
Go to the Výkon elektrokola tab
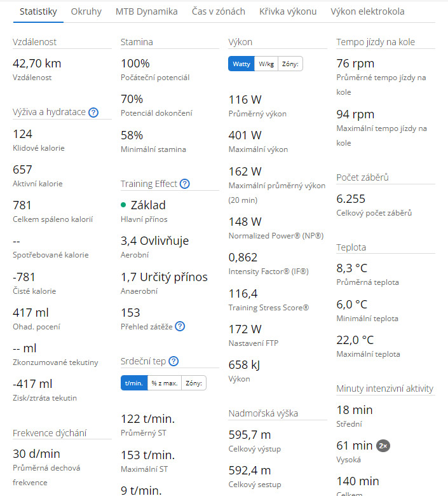[x=367, y=11]
